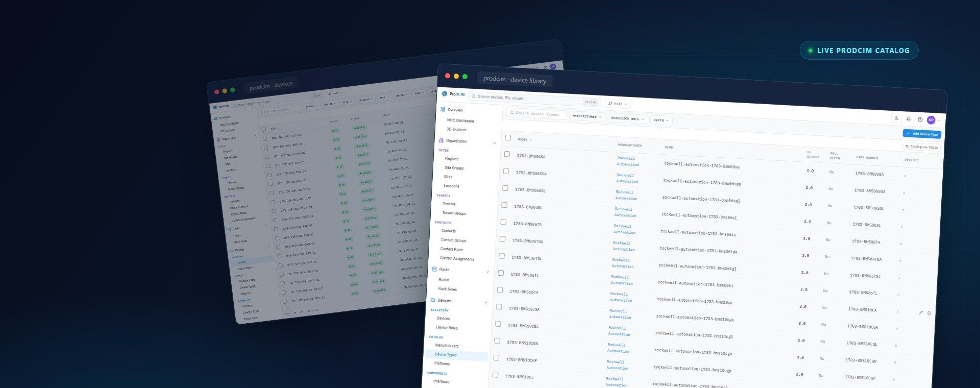This screenshot has width=980, height=388.
Task: Click the global Search devices, IPs, circuits field
Action: [534, 98]
